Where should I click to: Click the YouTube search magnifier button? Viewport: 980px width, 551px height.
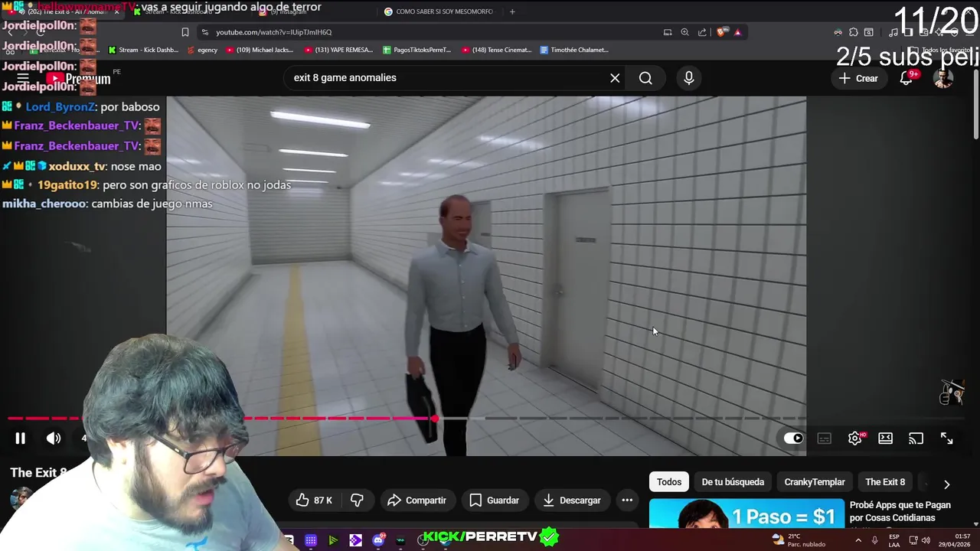tap(645, 78)
